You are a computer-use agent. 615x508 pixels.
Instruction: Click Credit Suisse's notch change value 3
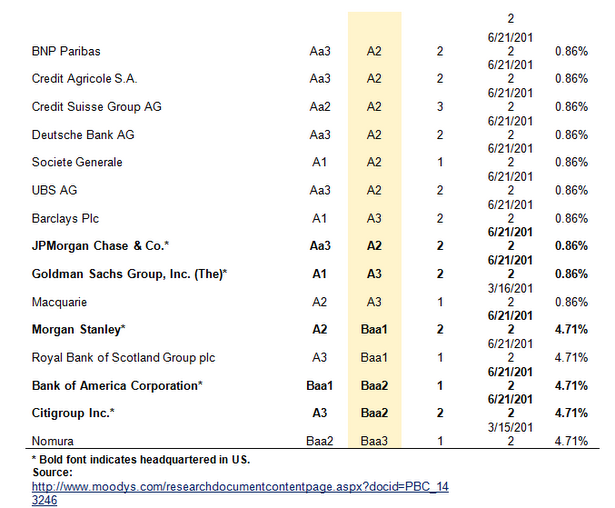(x=440, y=107)
